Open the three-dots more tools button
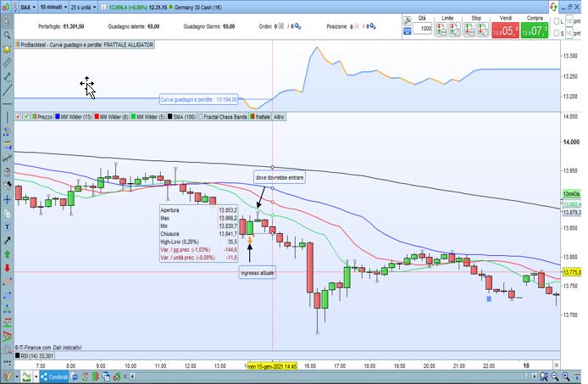The height and width of the screenshot is (384, 588). click(x=7, y=363)
